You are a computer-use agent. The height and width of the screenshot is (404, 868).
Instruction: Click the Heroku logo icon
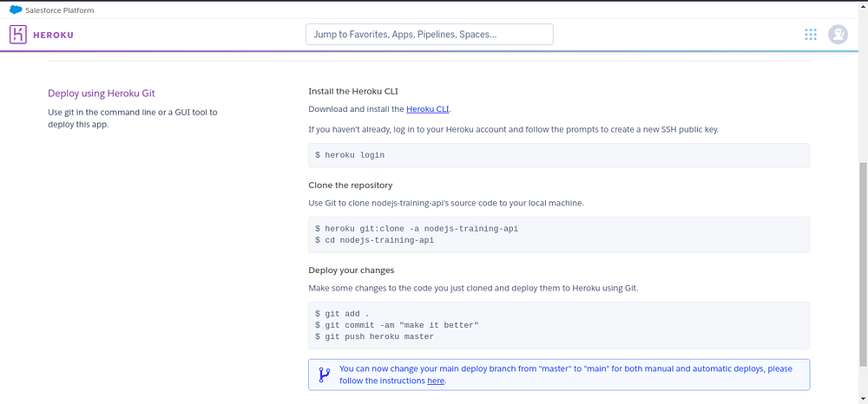18,35
